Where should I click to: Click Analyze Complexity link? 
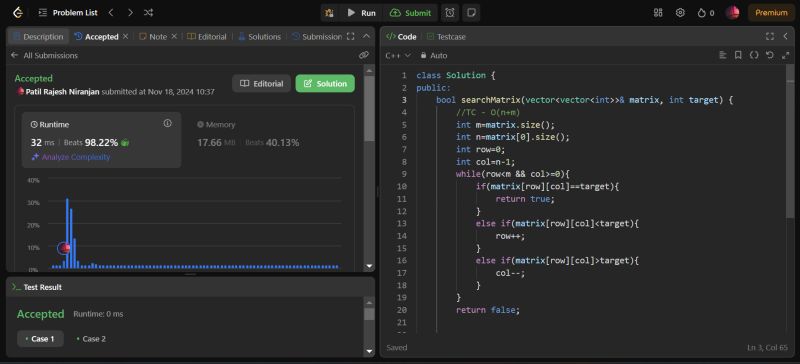pos(71,157)
